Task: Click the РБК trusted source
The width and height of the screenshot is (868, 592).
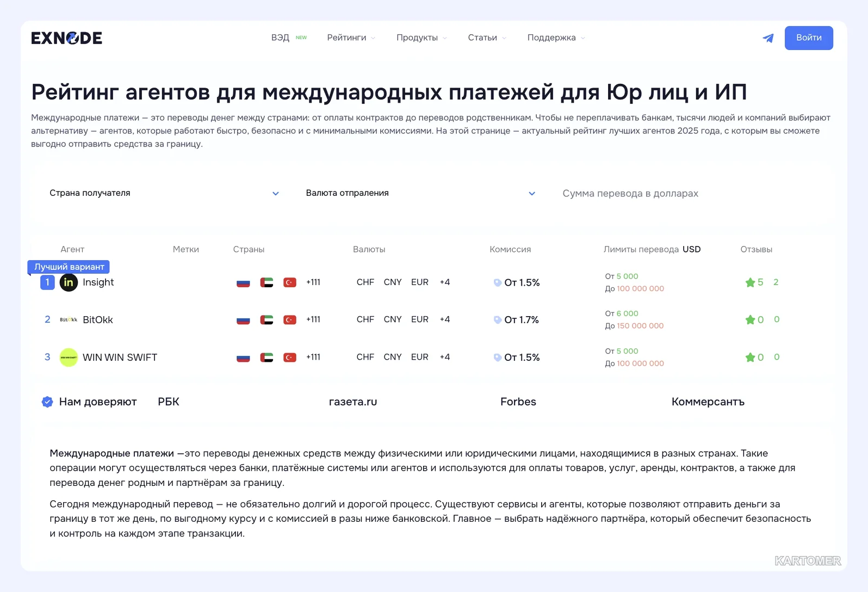Action: (x=169, y=402)
